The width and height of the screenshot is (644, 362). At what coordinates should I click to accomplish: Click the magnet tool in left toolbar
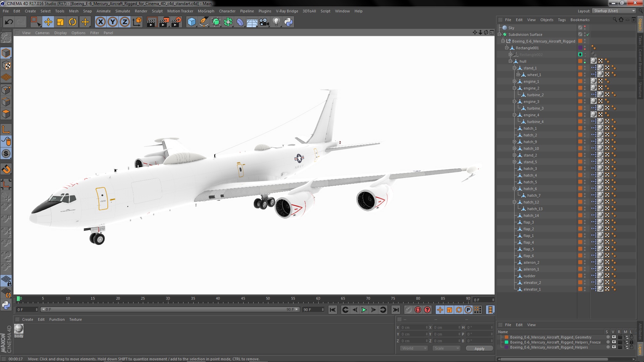[x=6, y=169]
